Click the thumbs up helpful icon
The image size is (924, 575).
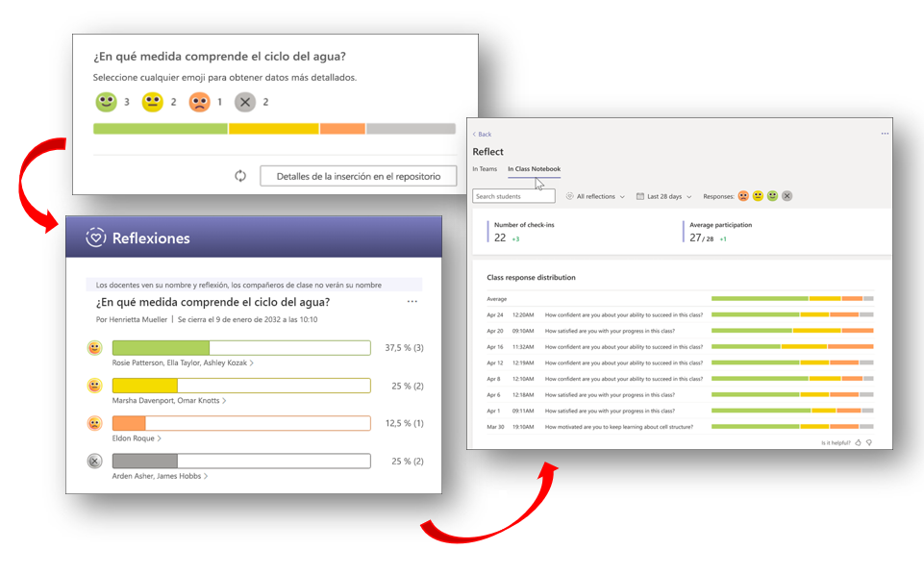(859, 443)
